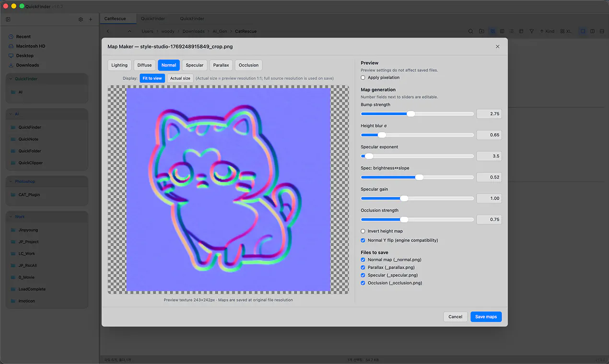Collapse the Work sidebar group header
Viewport: 609px width, 364px height.
point(47,217)
